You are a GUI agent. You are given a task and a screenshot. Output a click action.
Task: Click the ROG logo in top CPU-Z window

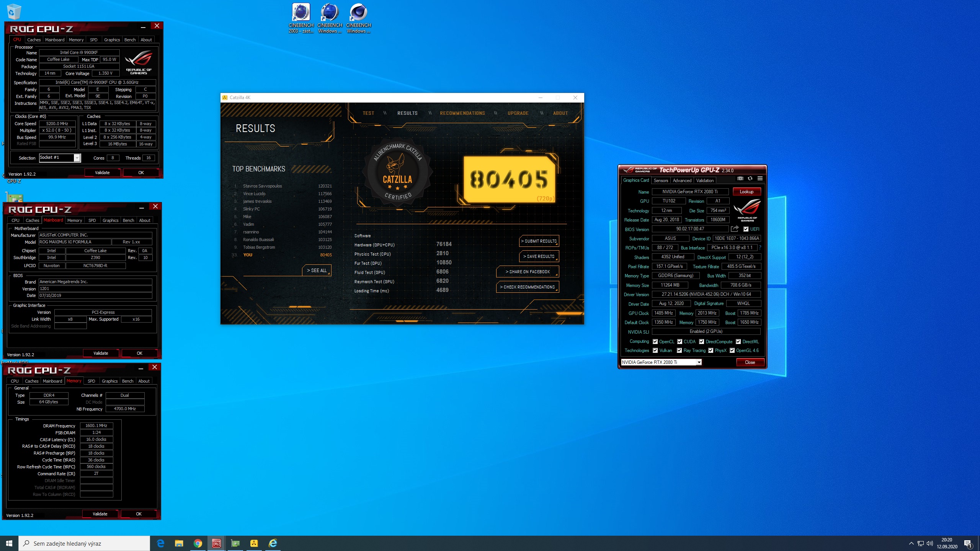(139, 62)
